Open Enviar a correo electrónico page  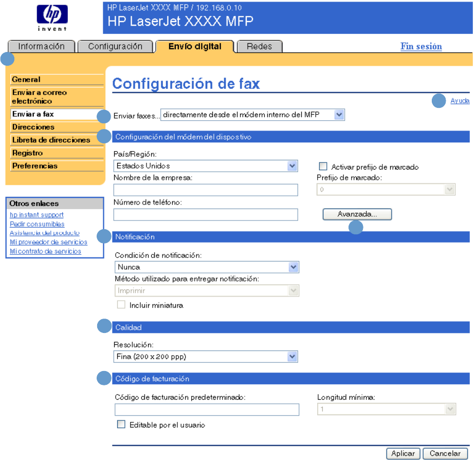click(x=57, y=97)
